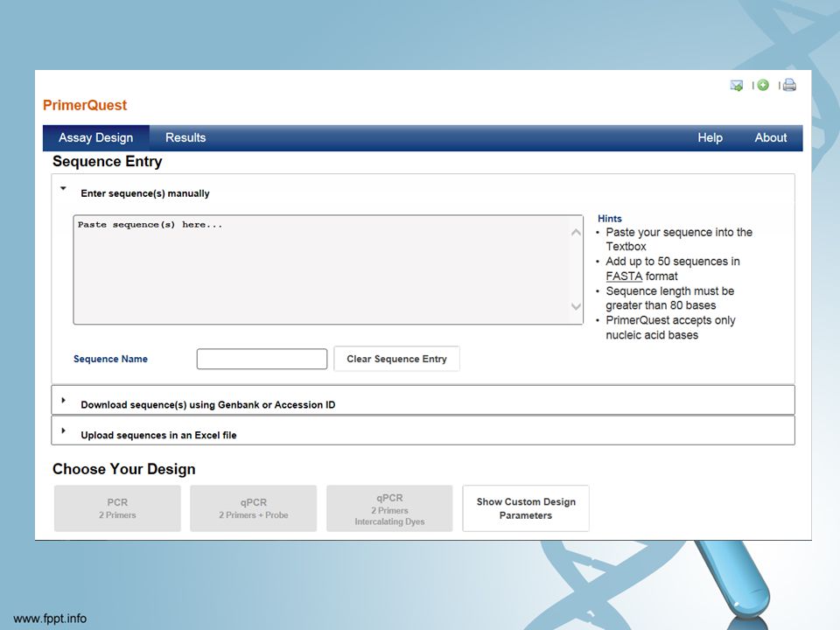Click hint 'PrimerQuest accepts only nucleic acid bases'

pos(670,327)
